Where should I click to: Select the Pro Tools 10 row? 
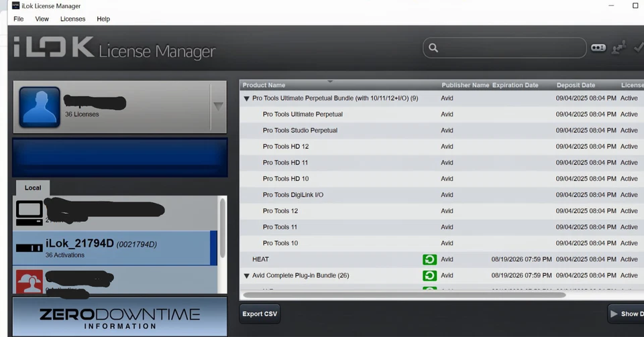click(x=441, y=243)
